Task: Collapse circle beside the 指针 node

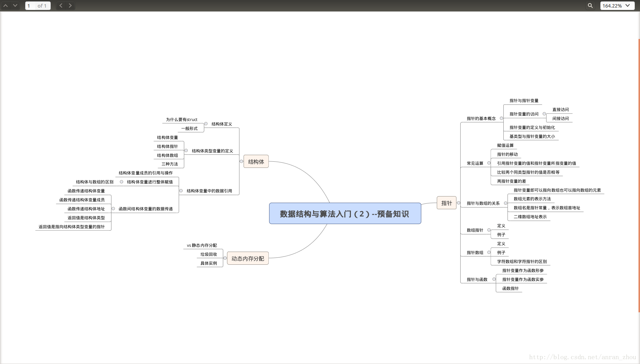Action: click(x=459, y=203)
